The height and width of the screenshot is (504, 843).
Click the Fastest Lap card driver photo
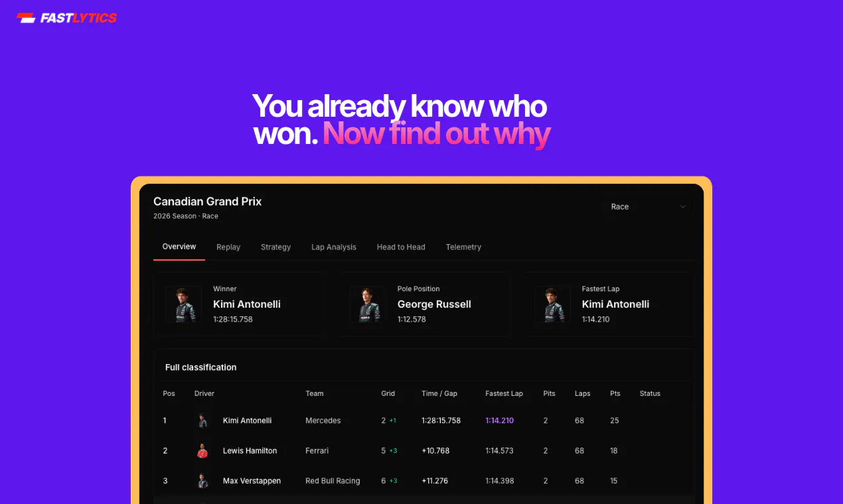tap(552, 304)
